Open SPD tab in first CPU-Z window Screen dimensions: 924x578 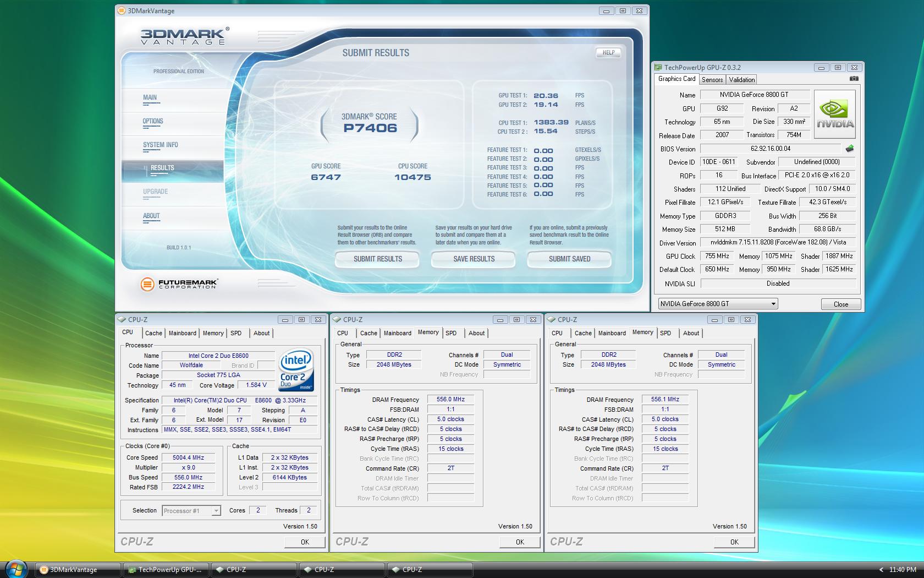tap(236, 333)
